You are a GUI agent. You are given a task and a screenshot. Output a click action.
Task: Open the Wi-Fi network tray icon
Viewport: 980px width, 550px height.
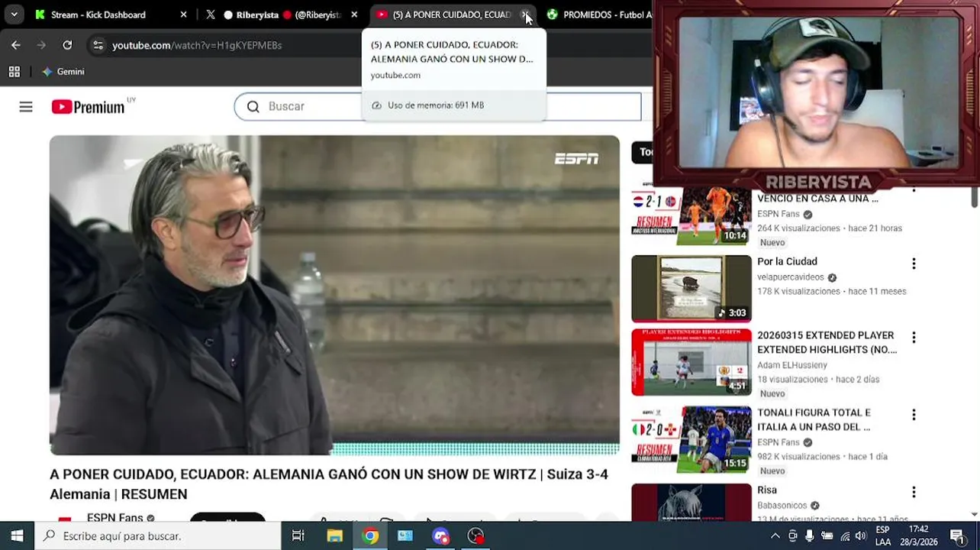tap(844, 536)
